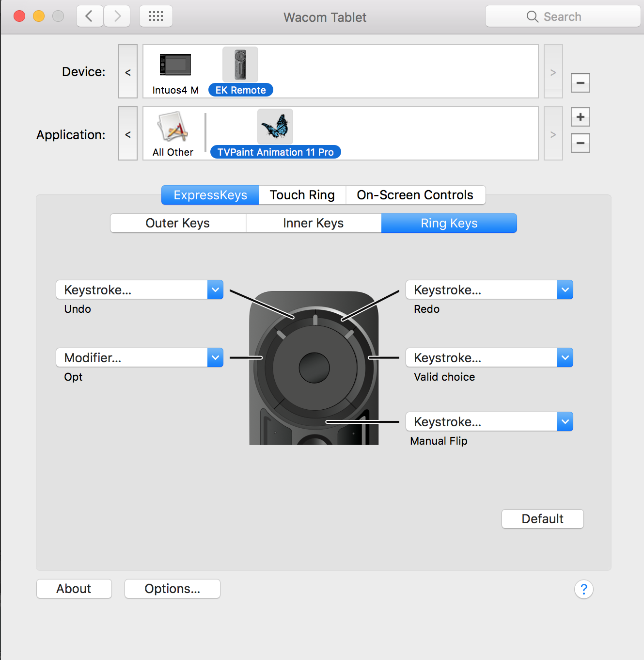Image resolution: width=644 pixels, height=660 pixels.
Task: Select the EK Remote device icon
Action: click(240, 64)
